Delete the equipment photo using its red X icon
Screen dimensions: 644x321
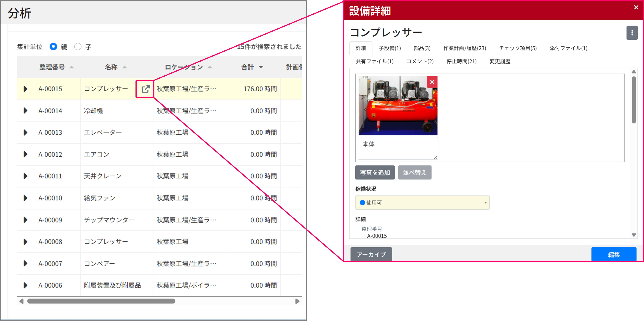432,82
